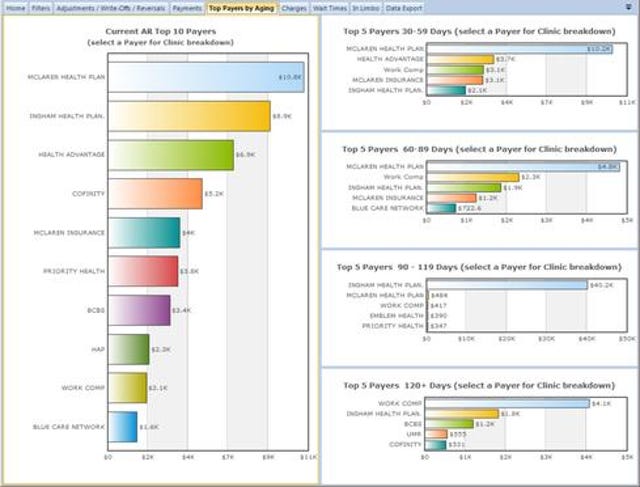The height and width of the screenshot is (487, 640).
Task: Select the Data Export tab
Action: point(405,8)
